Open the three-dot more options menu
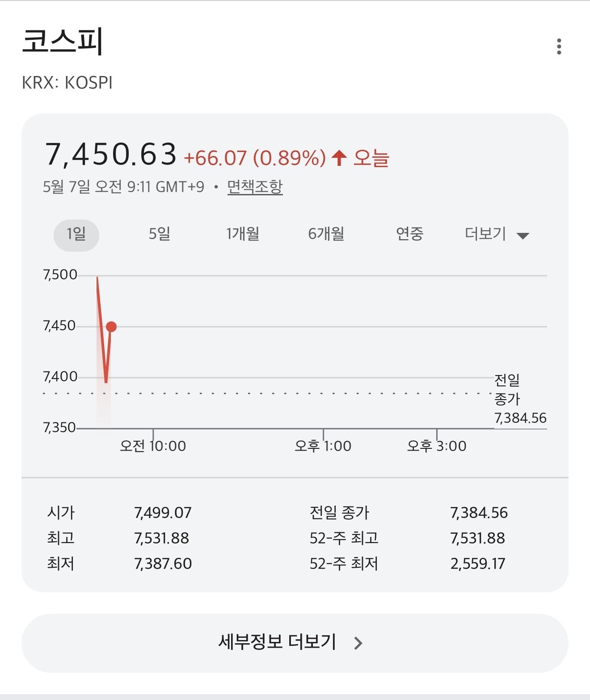 coord(559,46)
